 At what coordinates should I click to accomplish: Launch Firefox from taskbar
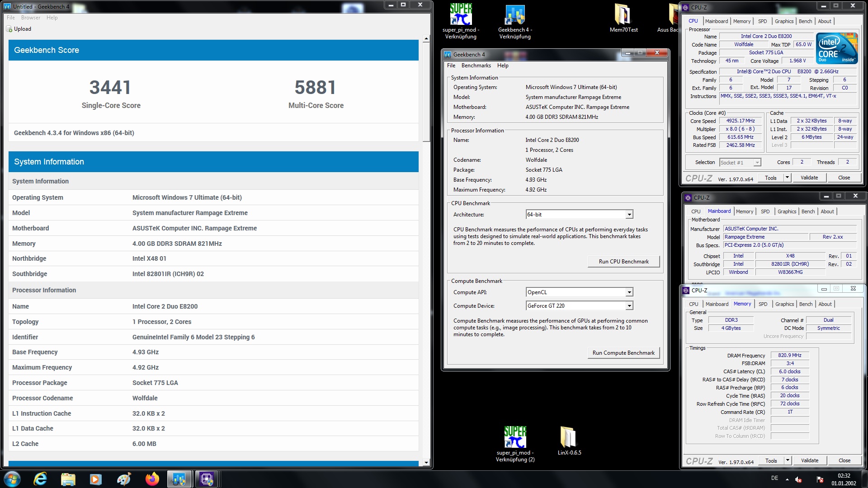click(x=152, y=479)
